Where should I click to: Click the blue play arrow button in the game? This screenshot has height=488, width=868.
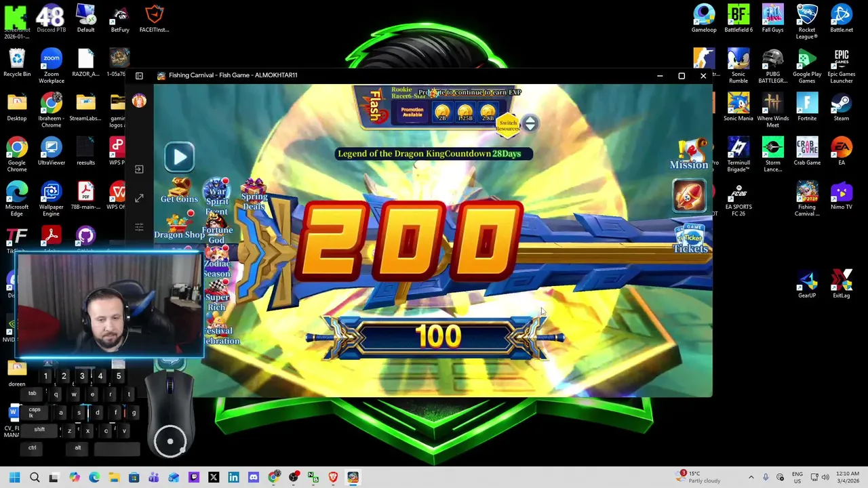[180, 157]
